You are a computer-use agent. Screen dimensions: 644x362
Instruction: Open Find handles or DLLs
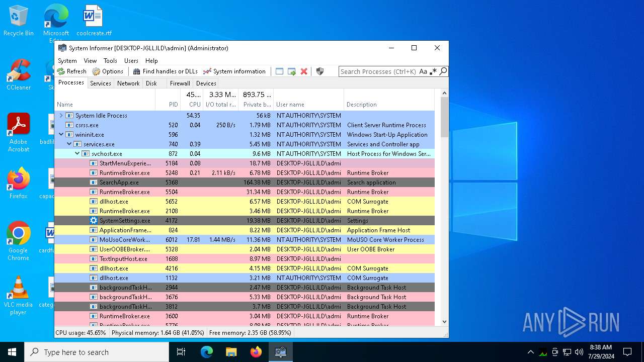click(x=165, y=71)
